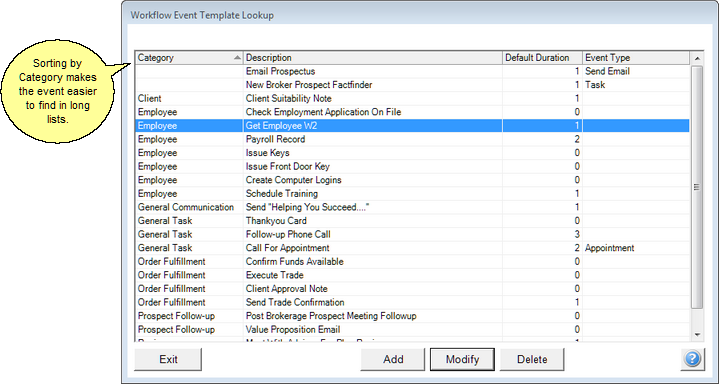Open help with the question mark icon
Screen dimensions: 719x384
pyautogui.click(x=692, y=358)
